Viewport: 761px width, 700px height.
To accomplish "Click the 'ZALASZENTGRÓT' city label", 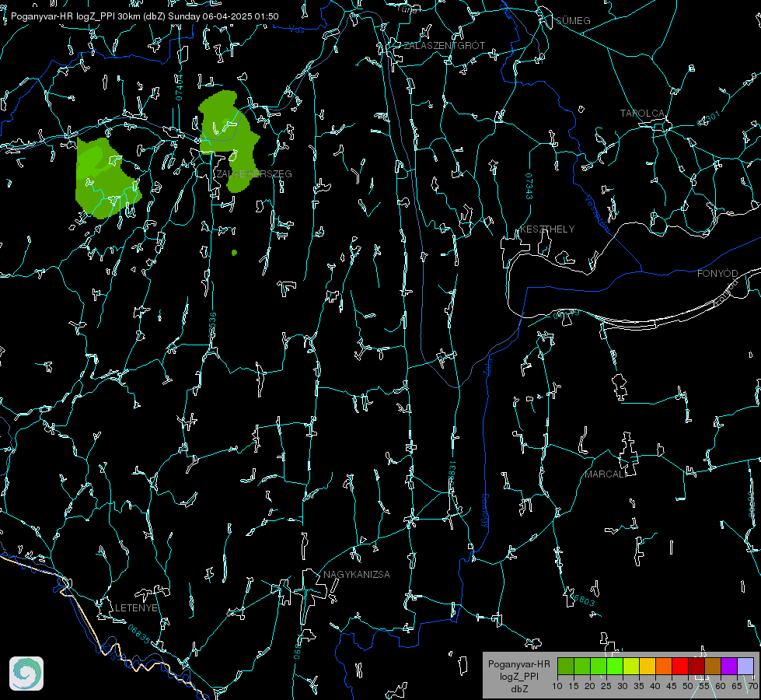I will [444, 46].
